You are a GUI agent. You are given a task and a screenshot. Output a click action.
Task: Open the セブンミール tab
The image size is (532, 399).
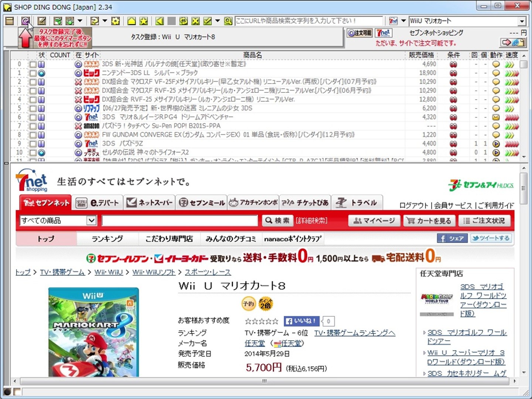202,202
